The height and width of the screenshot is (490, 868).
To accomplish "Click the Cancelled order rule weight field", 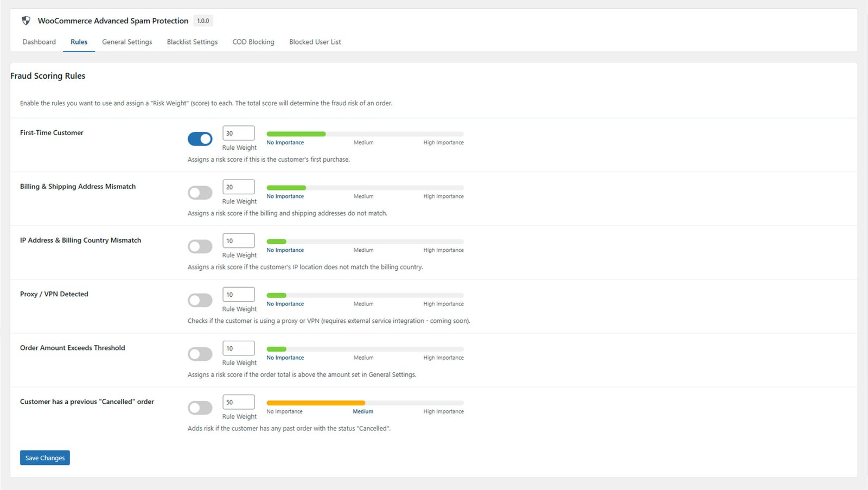I will pyautogui.click(x=238, y=402).
